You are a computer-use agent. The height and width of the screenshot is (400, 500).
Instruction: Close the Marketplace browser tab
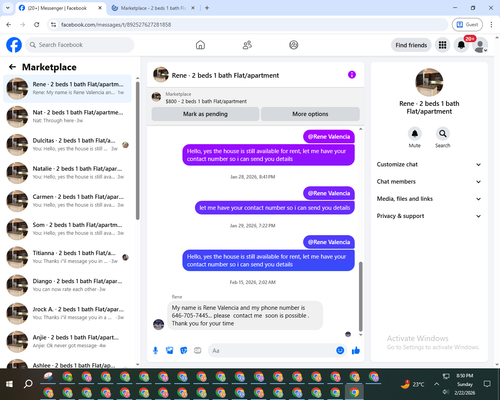(x=193, y=8)
